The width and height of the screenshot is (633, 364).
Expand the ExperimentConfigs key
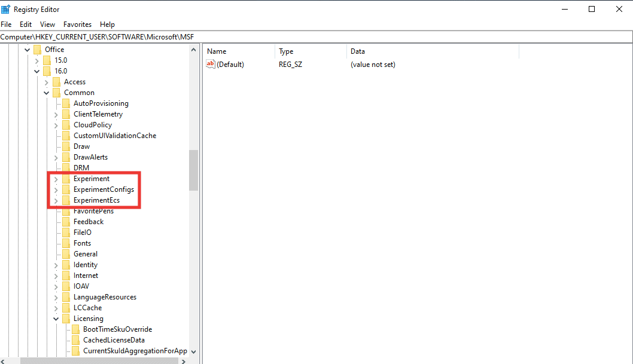tap(56, 190)
